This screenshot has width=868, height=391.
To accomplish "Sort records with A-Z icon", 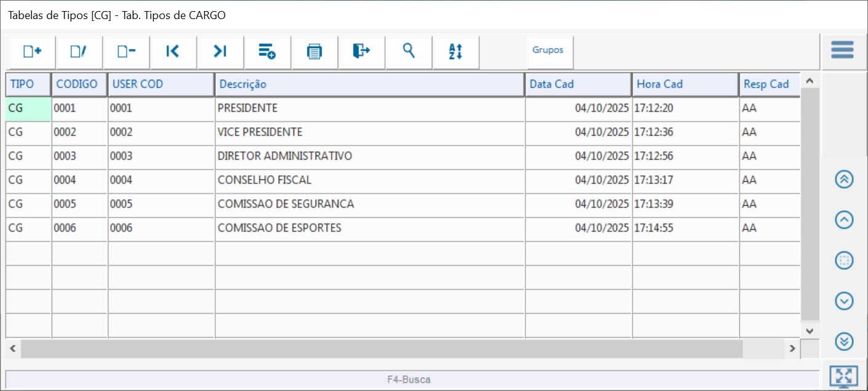I will coord(455,52).
